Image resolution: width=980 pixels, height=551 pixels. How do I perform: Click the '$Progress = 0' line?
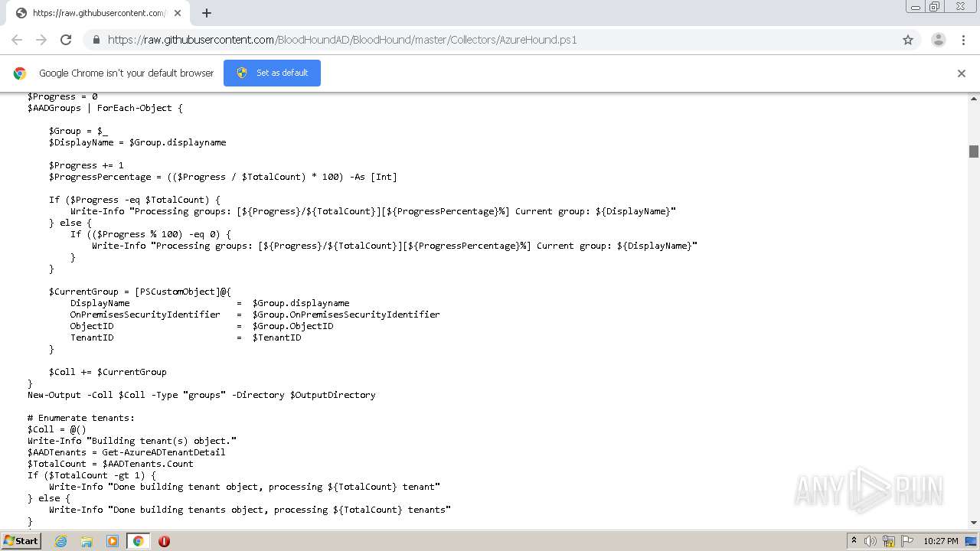coord(63,96)
